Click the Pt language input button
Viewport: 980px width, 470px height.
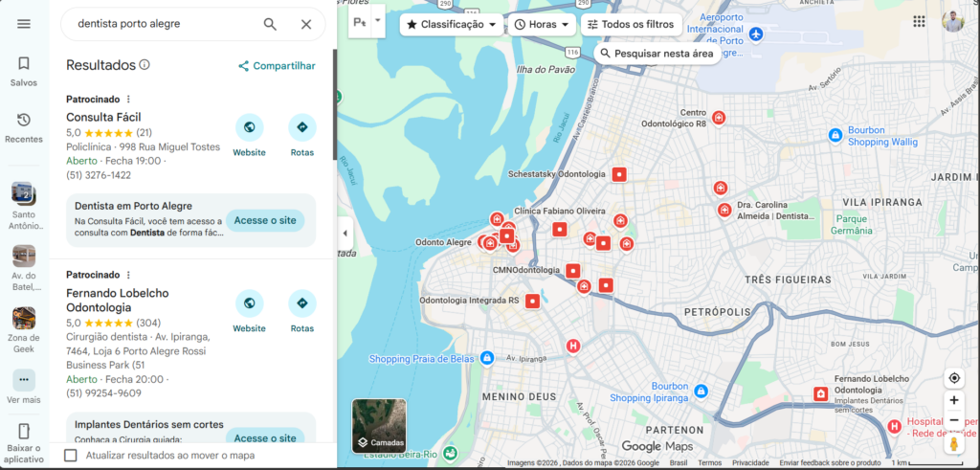pos(360,22)
